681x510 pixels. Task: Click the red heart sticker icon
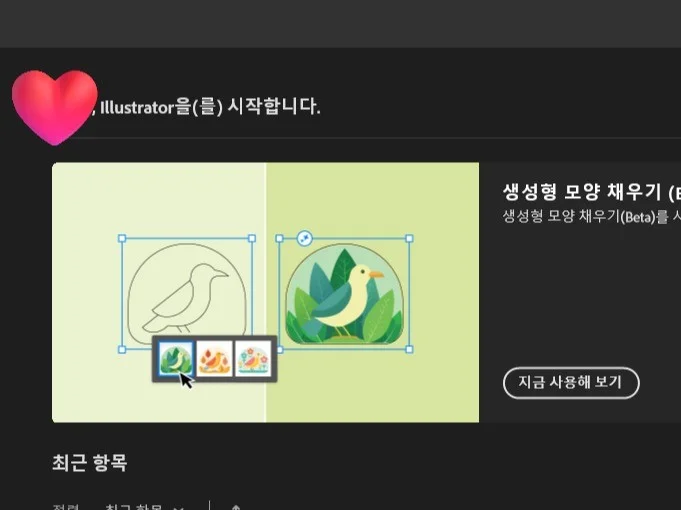tap(54, 107)
